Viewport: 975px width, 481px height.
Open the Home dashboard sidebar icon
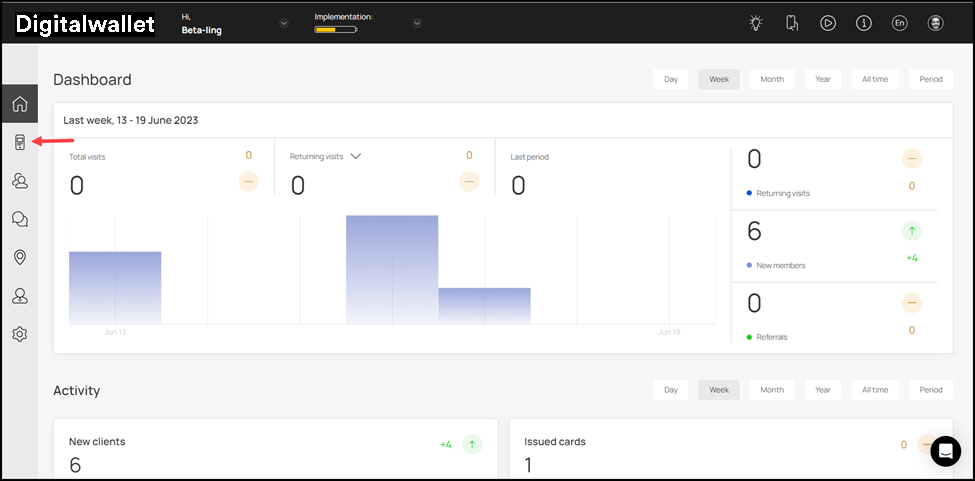point(19,104)
